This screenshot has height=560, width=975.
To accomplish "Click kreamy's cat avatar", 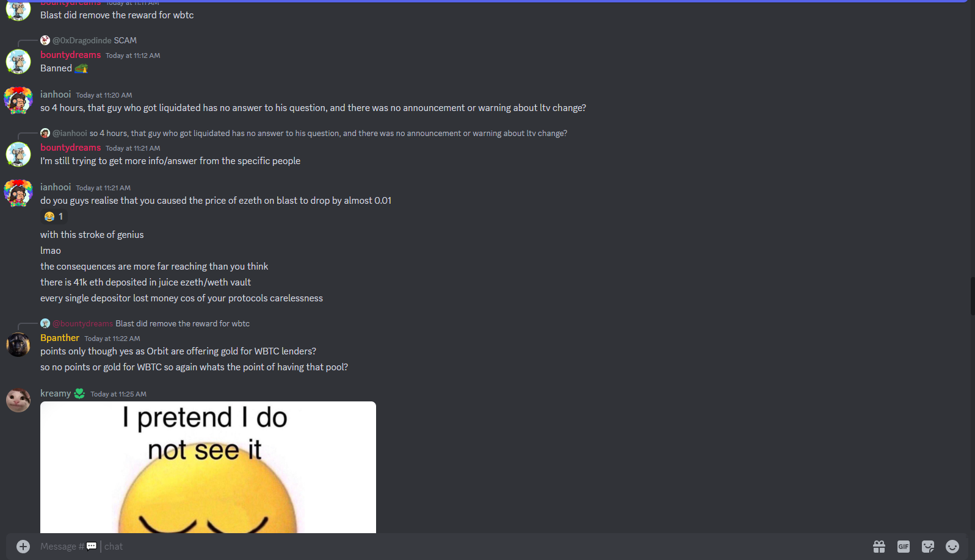I will pos(18,400).
